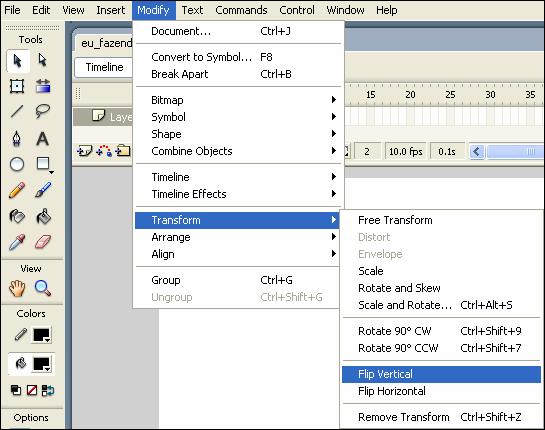
Task: Expand the Align submenu
Action: click(x=237, y=254)
